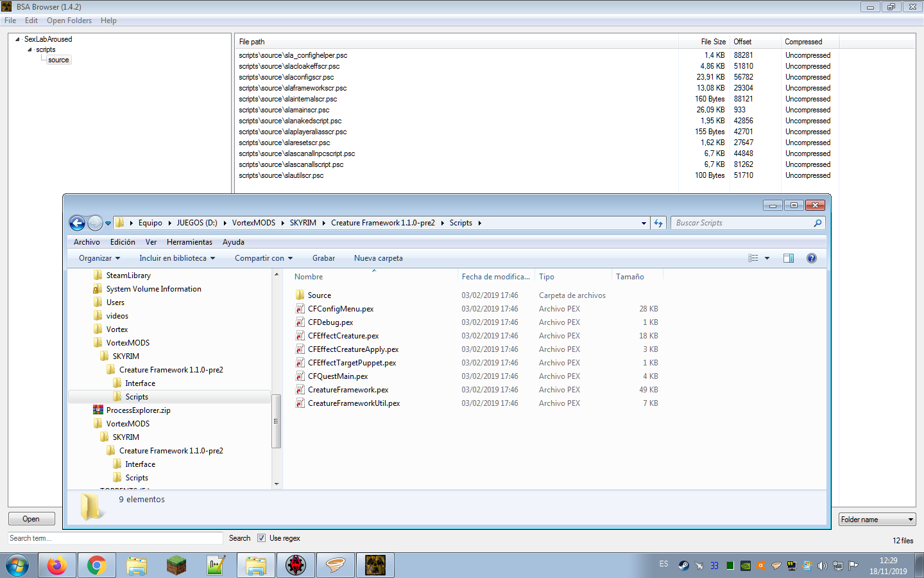Focus the Search term input field
Image resolution: width=924 pixels, height=578 pixels.
pos(116,538)
